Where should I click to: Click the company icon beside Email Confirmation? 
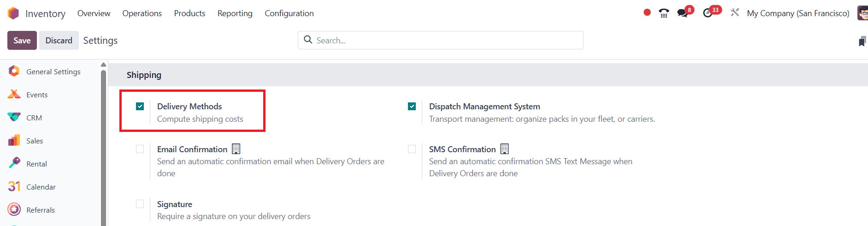click(x=236, y=149)
